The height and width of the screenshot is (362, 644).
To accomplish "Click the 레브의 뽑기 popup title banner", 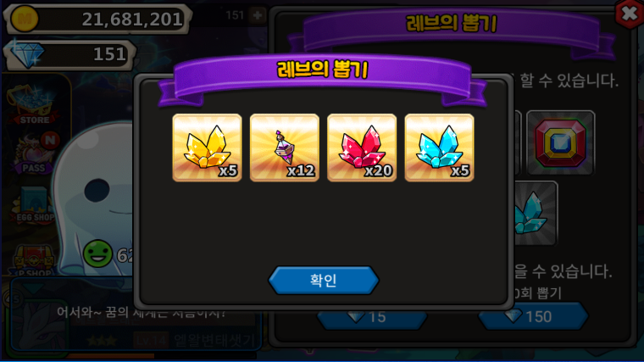I will tap(323, 70).
